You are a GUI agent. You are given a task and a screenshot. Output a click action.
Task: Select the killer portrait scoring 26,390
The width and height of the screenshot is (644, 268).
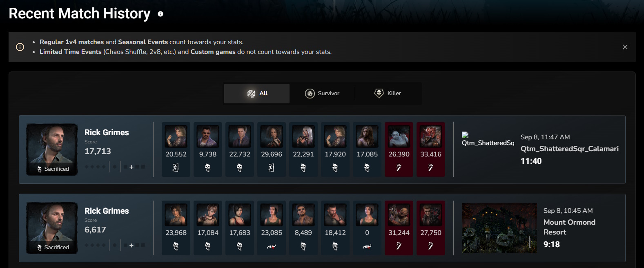[x=399, y=136]
